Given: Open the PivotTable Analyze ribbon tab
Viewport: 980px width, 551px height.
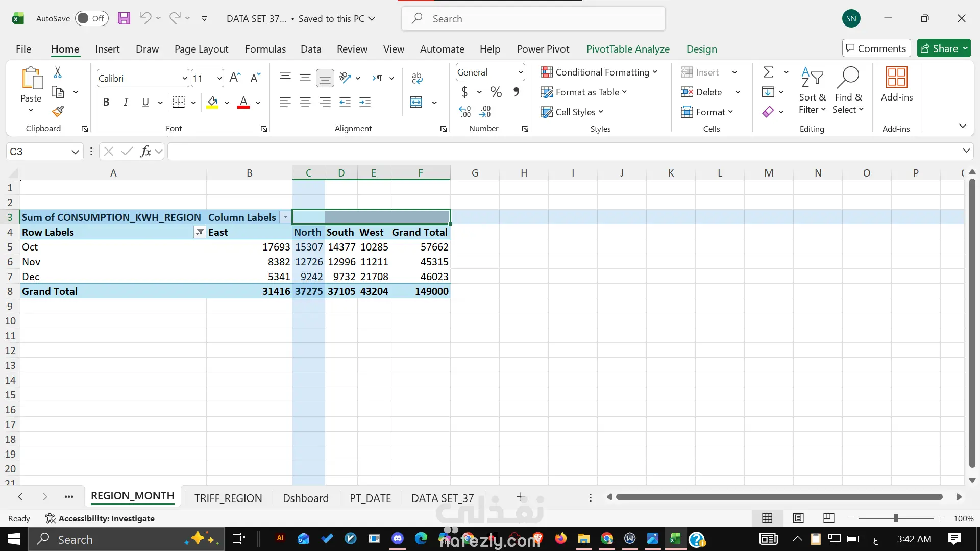Looking at the screenshot, I should pos(627,49).
